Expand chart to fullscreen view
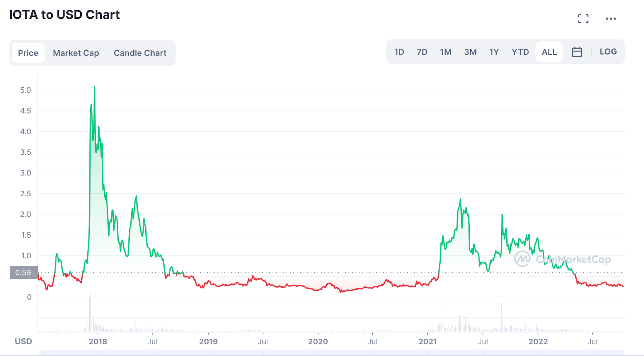Viewport: 644px width, 356px height. pyautogui.click(x=583, y=19)
